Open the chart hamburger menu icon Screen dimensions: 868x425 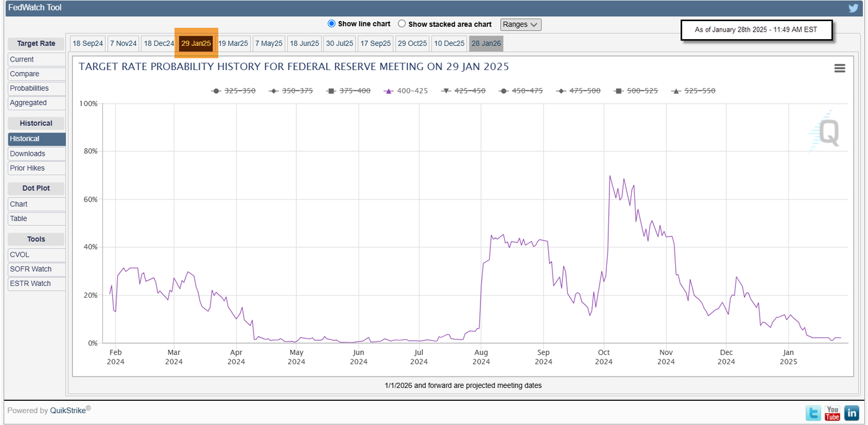click(839, 68)
